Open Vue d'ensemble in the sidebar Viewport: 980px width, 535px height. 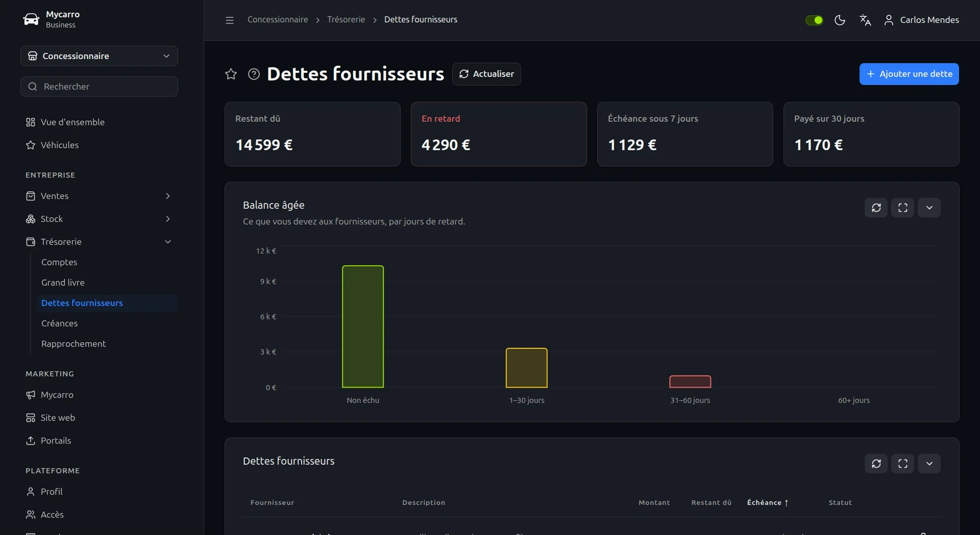(99, 122)
